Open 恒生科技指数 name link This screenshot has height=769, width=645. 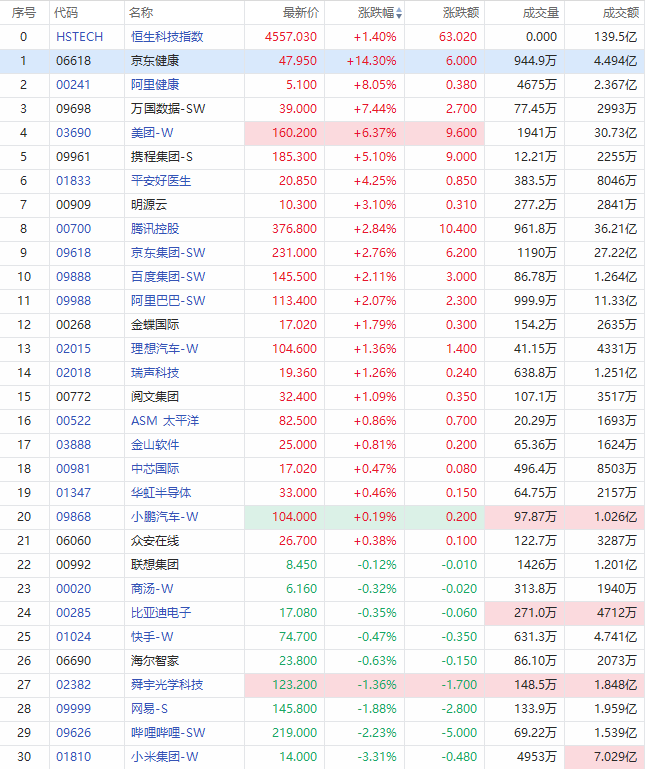click(167, 37)
